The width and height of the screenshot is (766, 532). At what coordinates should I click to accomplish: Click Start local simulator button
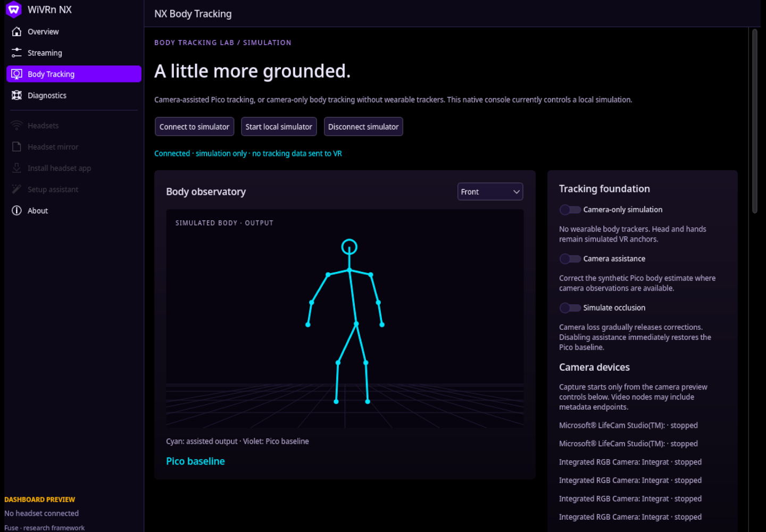279,127
